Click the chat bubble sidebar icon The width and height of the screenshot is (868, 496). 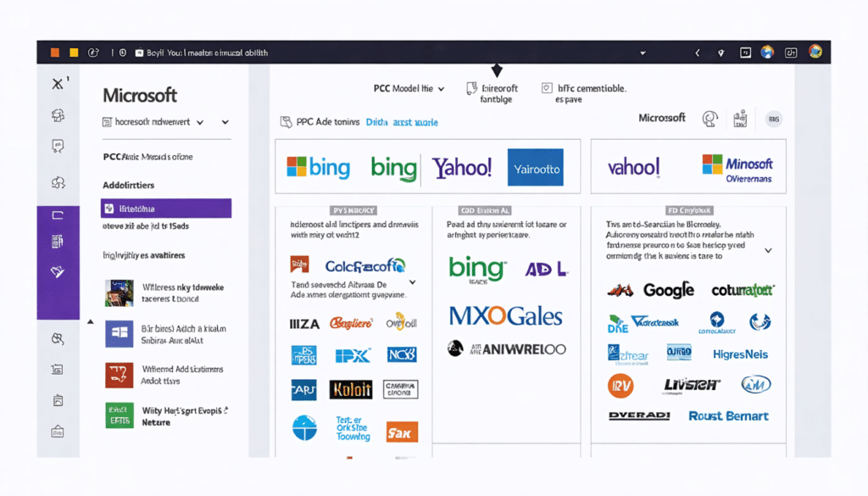click(58, 146)
